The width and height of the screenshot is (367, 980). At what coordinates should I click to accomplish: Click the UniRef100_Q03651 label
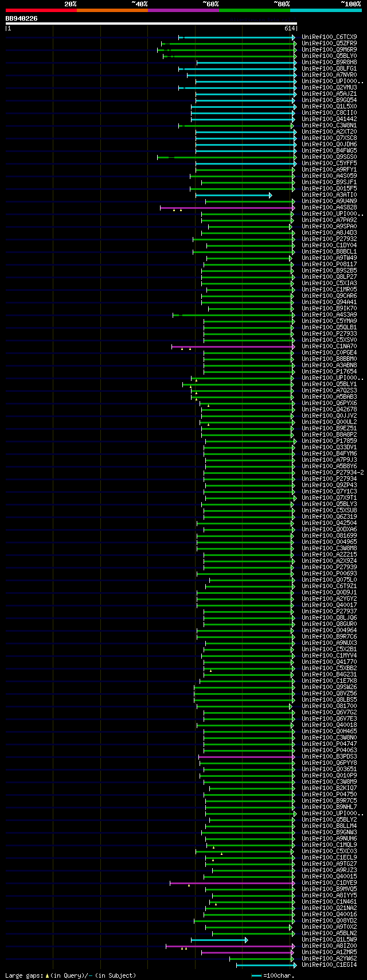329,769
